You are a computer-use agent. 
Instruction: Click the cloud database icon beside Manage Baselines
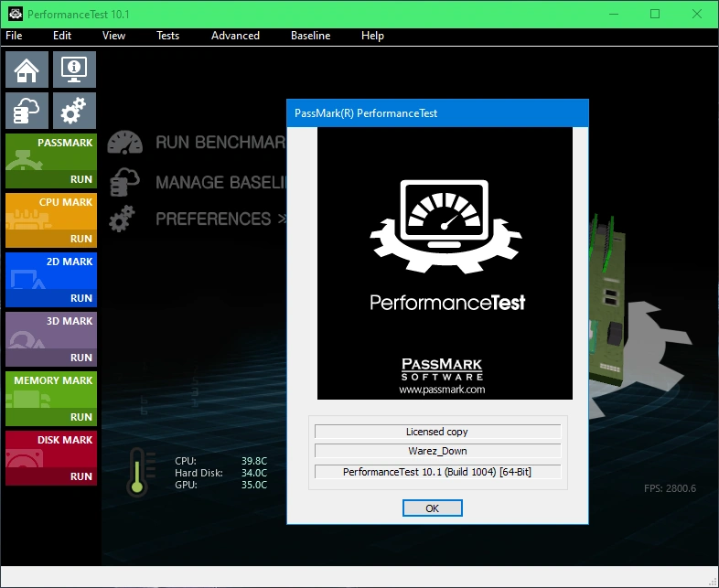124,182
